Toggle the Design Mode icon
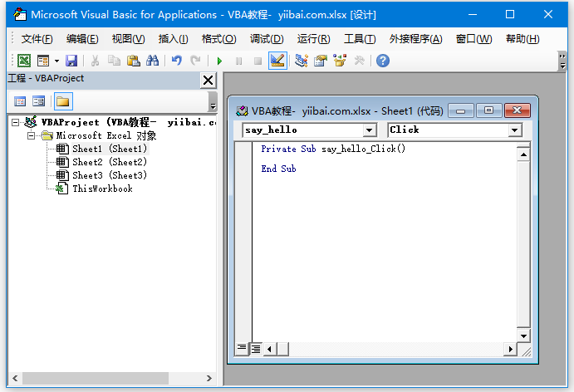574x392 pixels. [x=277, y=61]
